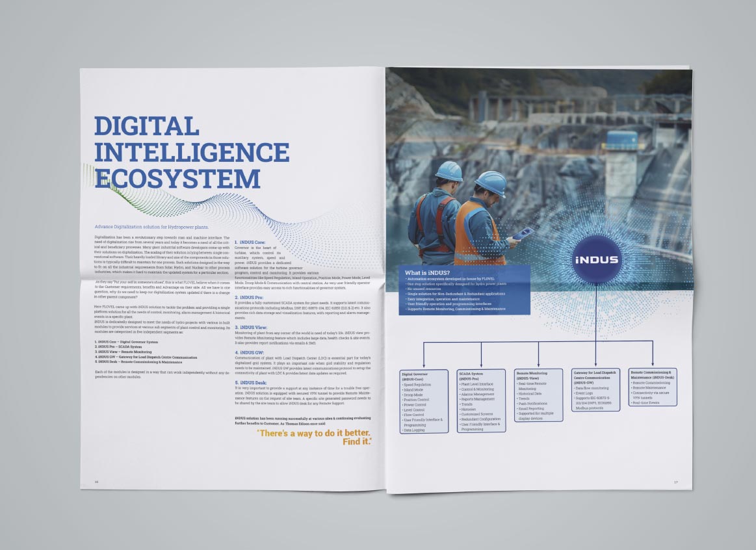Click the worker wearing the orange safety vest
The height and width of the screenshot is (550, 756).
pyautogui.click(x=483, y=219)
